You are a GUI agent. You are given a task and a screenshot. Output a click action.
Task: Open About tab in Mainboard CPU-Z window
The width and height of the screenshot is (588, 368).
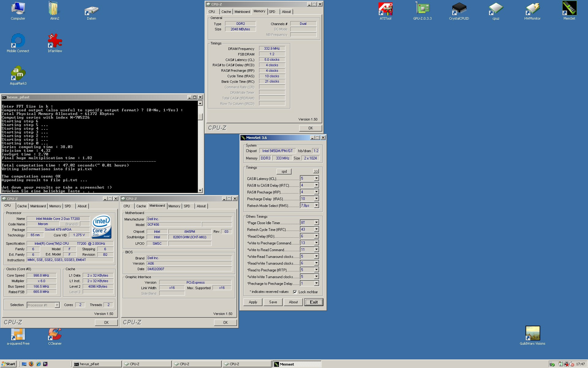pos(201,206)
